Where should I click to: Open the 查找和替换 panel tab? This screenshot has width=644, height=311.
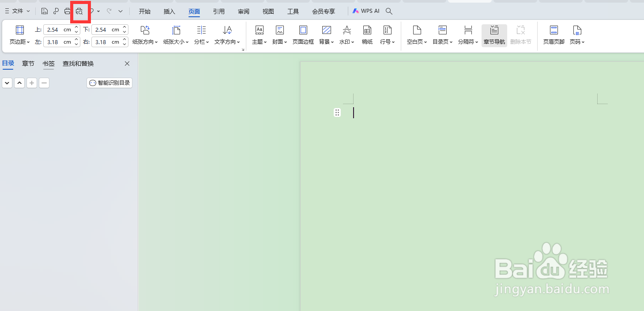point(78,64)
